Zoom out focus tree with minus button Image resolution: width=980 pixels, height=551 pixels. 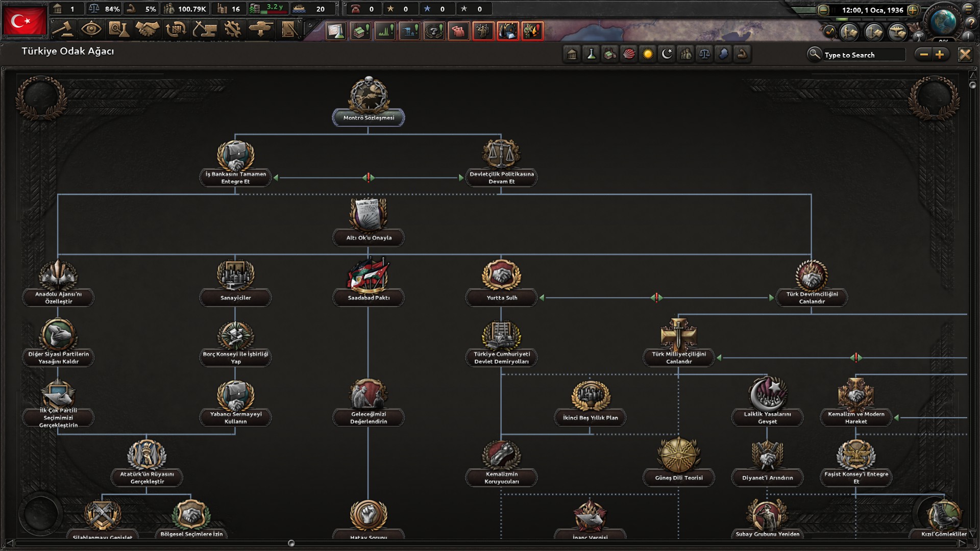pyautogui.click(x=924, y=55)
